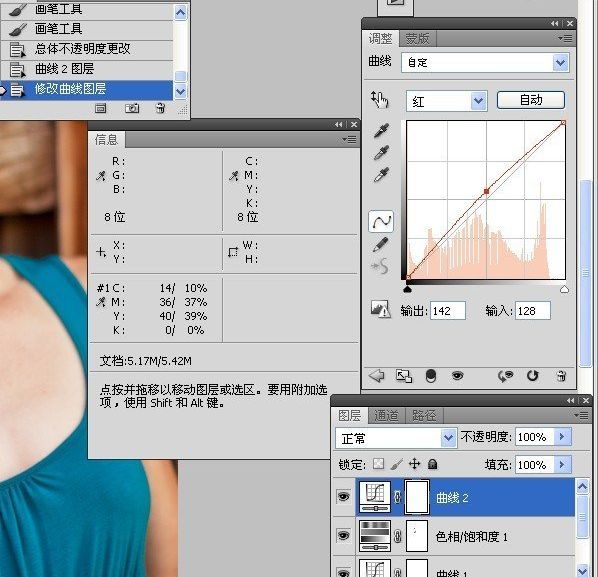Click the 输出 value field
This screenshot has height=577, width=598.
coord(448,311)
